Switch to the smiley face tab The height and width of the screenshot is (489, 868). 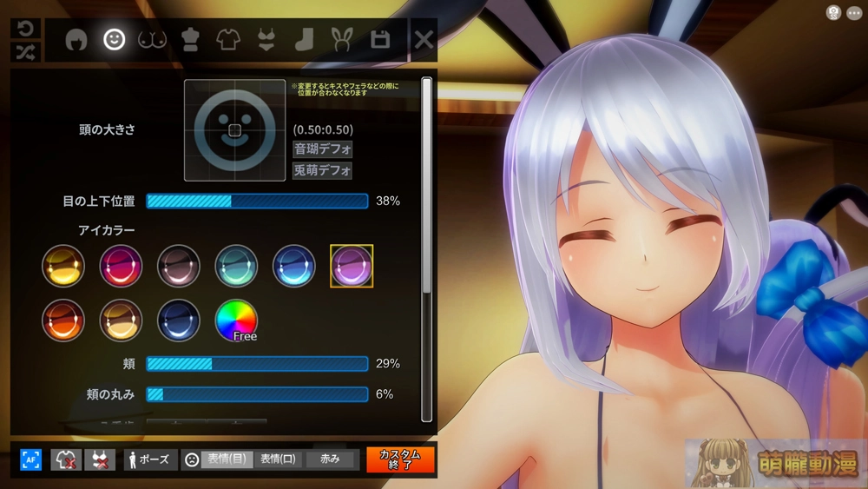[x=114, y=40]
